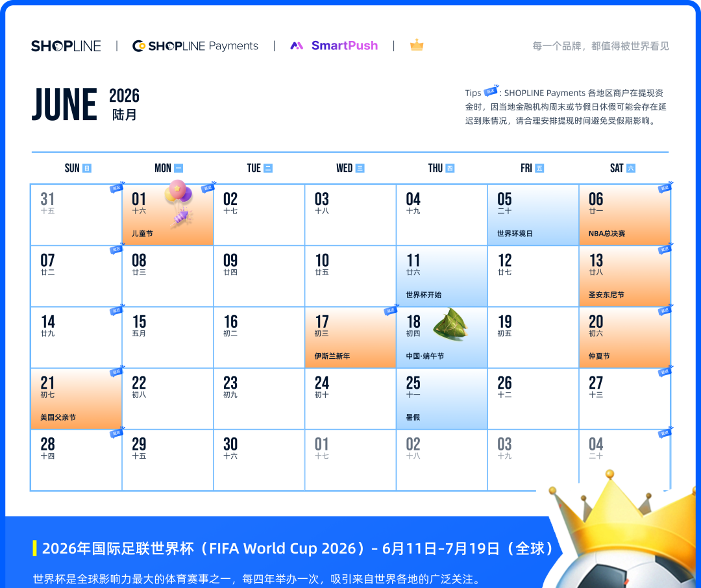Select the SUN weekday column header
The image size is (701, 588).
77,168
